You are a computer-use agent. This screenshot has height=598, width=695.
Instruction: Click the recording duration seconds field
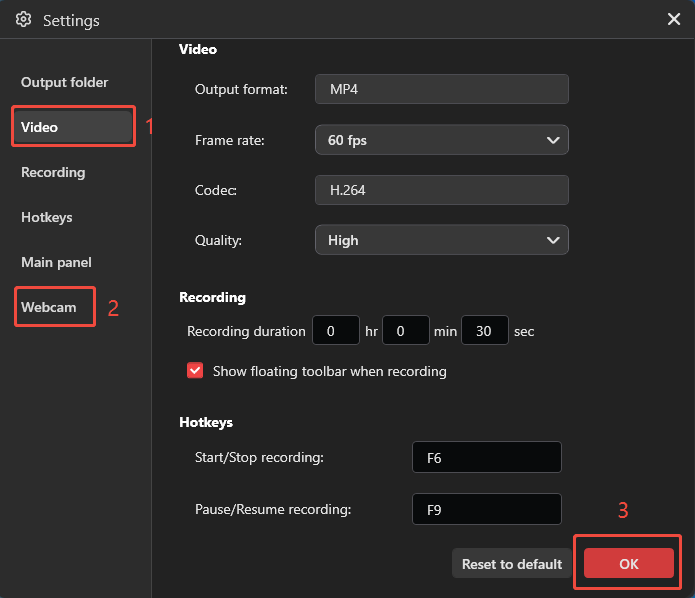click(x=484, y=330)
